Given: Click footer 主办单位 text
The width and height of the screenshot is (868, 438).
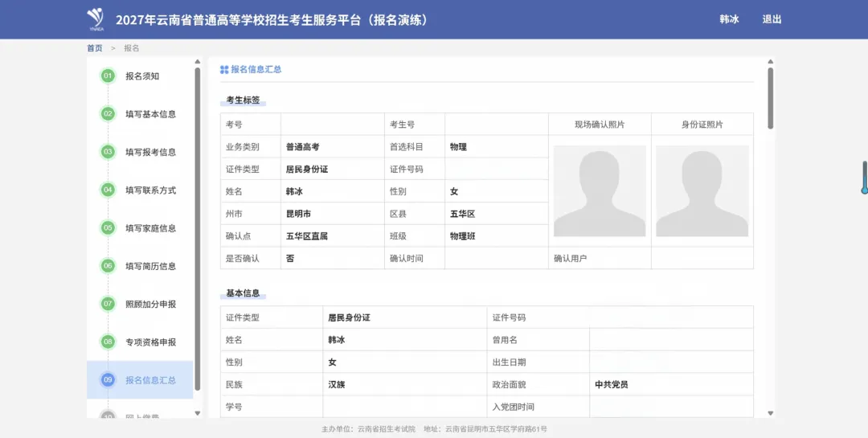Looking at the screenshot, I should point(368,429).
